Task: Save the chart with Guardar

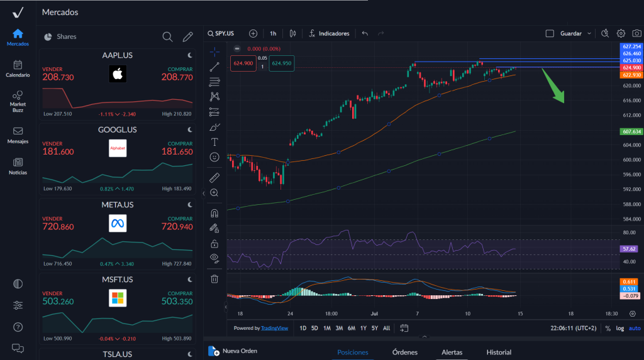Action: click(571, 34)
